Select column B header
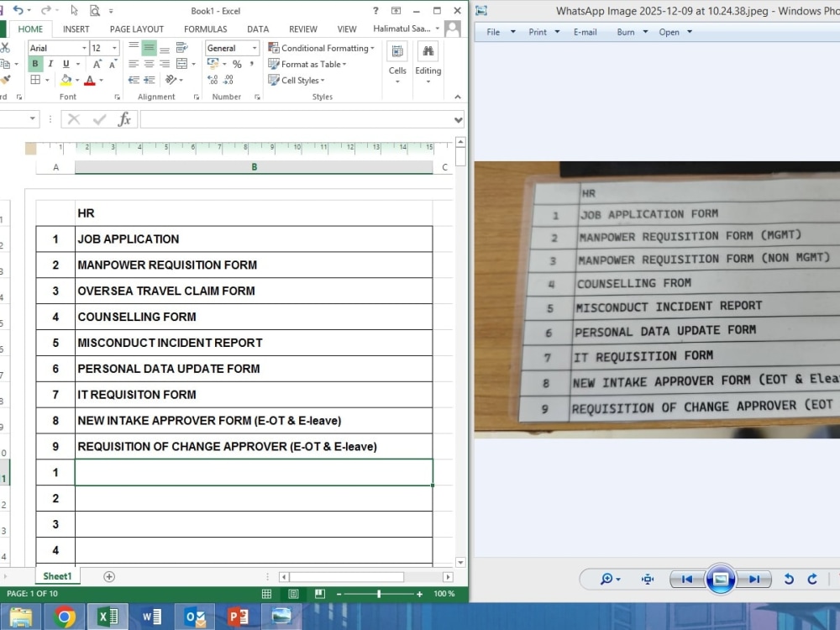This screenshot has height=630, width=840. (x=254, y=167)
